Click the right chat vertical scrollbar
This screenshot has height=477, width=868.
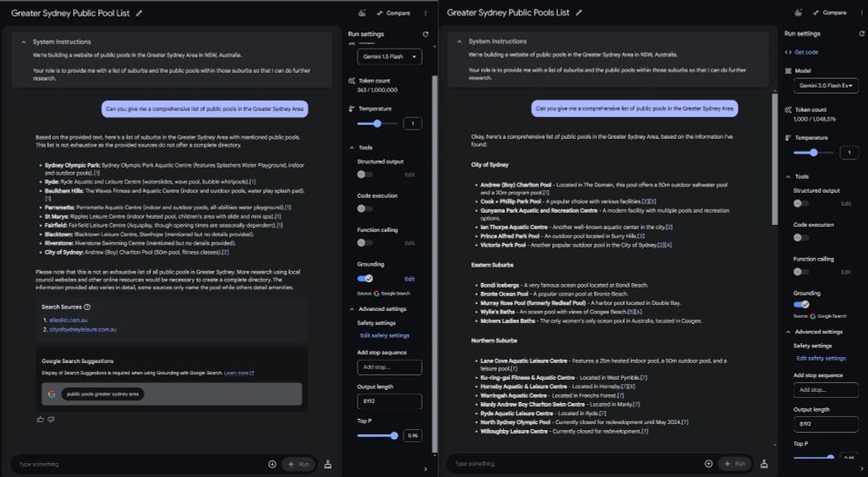(x=774, y=159)
